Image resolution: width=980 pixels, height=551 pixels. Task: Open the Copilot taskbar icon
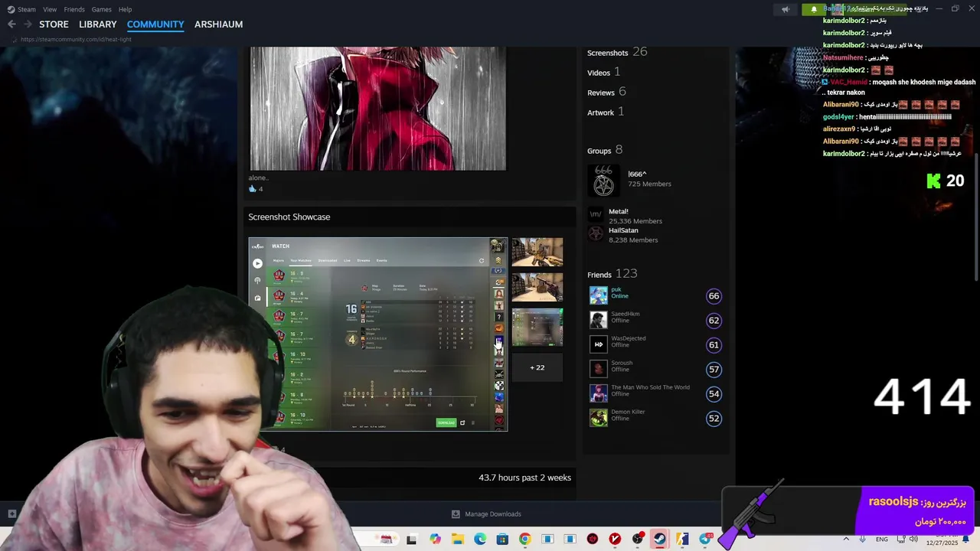435,540
